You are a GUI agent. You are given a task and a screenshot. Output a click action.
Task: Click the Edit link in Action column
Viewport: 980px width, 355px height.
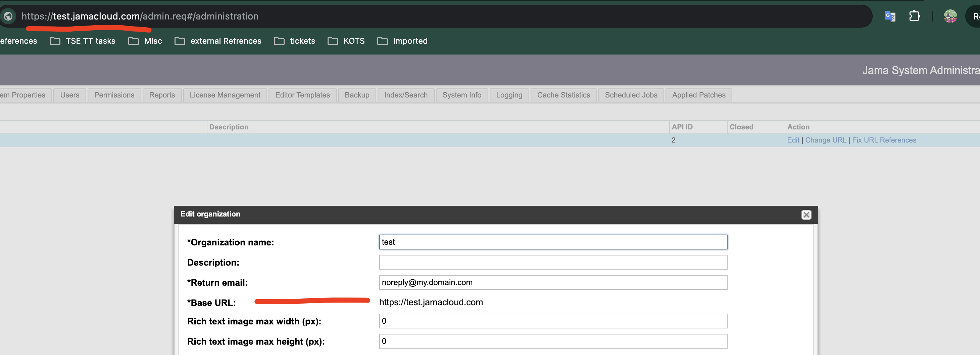pos(793,140)
